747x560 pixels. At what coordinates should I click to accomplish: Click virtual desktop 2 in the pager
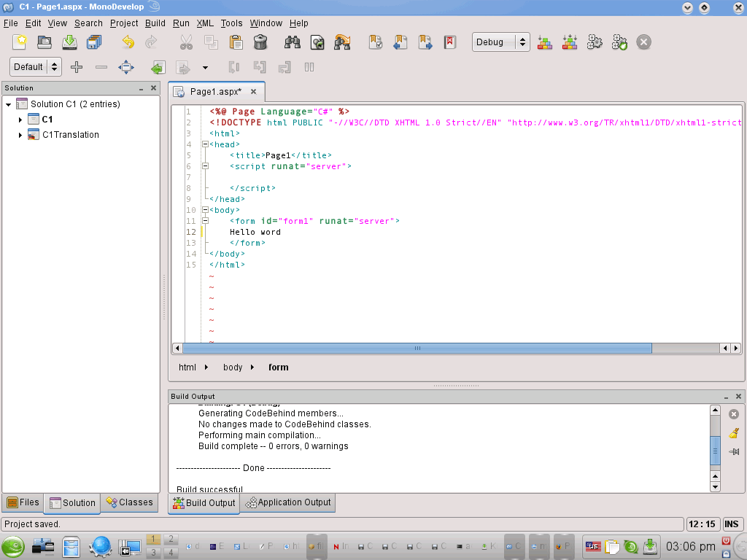171,540
